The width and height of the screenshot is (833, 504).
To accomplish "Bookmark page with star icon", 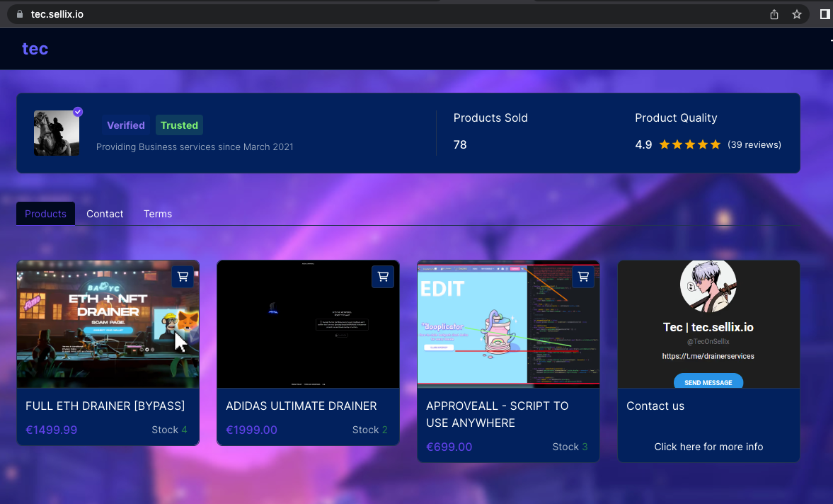I will [796, 14].
